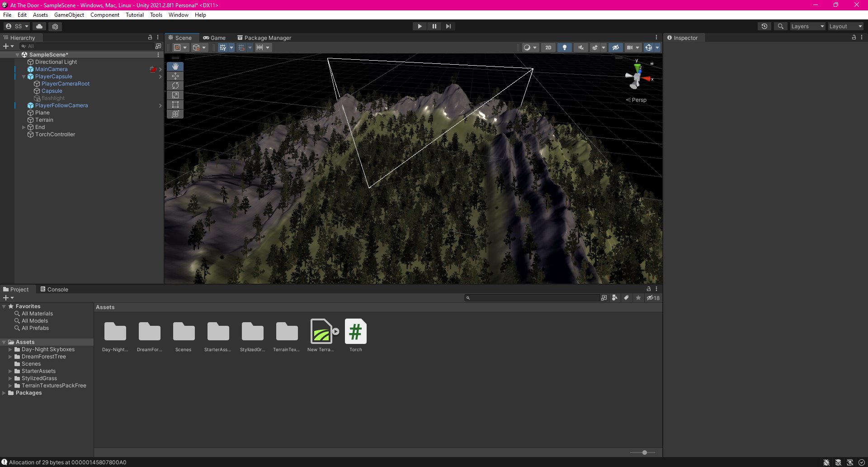Select the Scale tool in Scene view
Image resolution: width=868 pixels, height=467 pixels.
(x=175, y=95)
